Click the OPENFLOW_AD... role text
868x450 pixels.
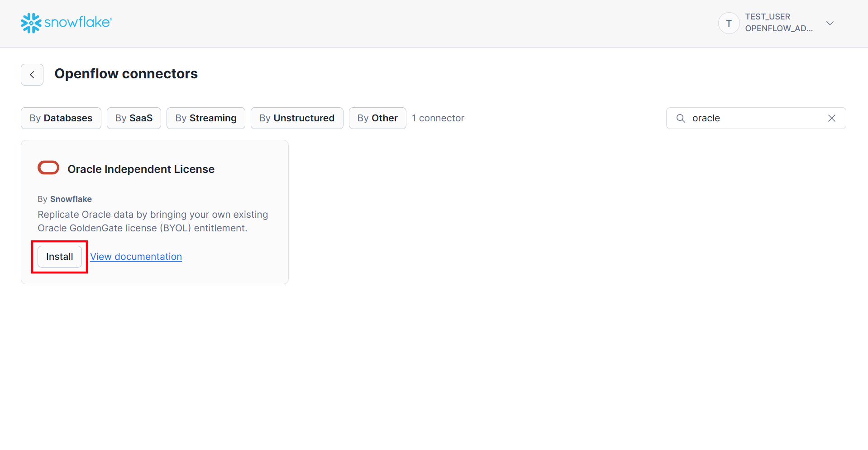[x=779, y=29]
